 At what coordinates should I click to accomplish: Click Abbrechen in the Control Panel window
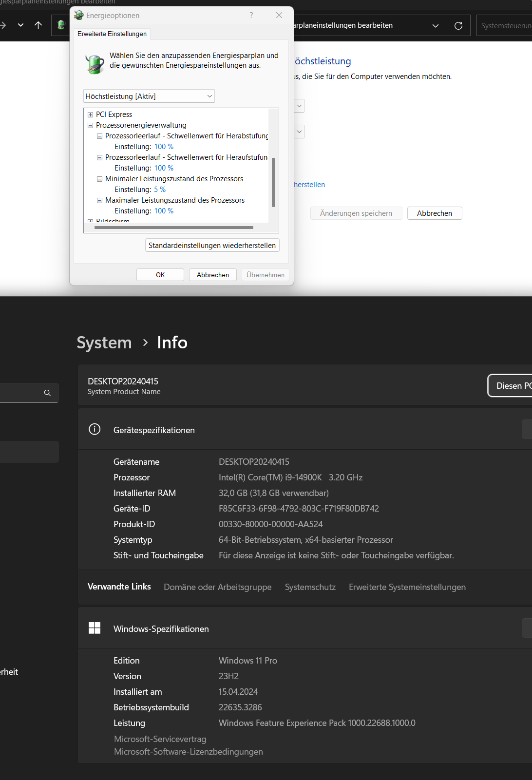(x=435, y=213)
